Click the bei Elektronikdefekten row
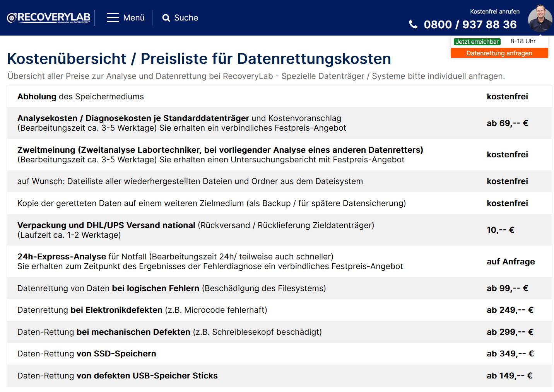The image size is (554, 392). tap(279, 310)
